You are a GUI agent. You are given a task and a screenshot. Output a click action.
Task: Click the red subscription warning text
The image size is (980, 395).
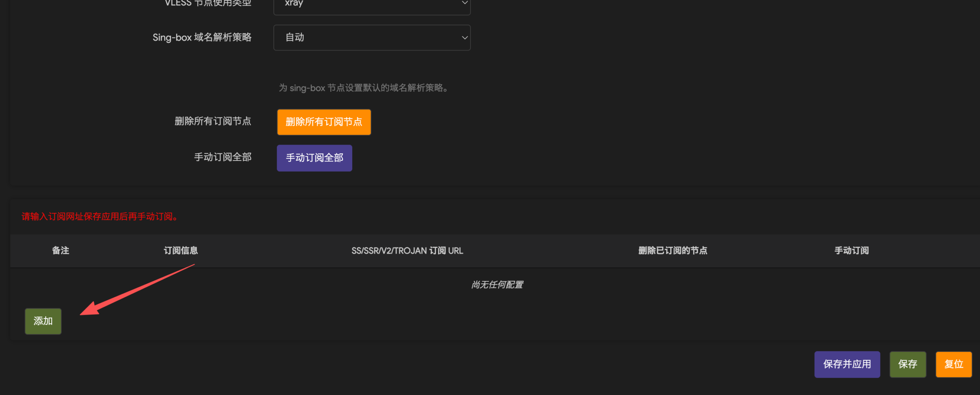(x=99, y=216)
